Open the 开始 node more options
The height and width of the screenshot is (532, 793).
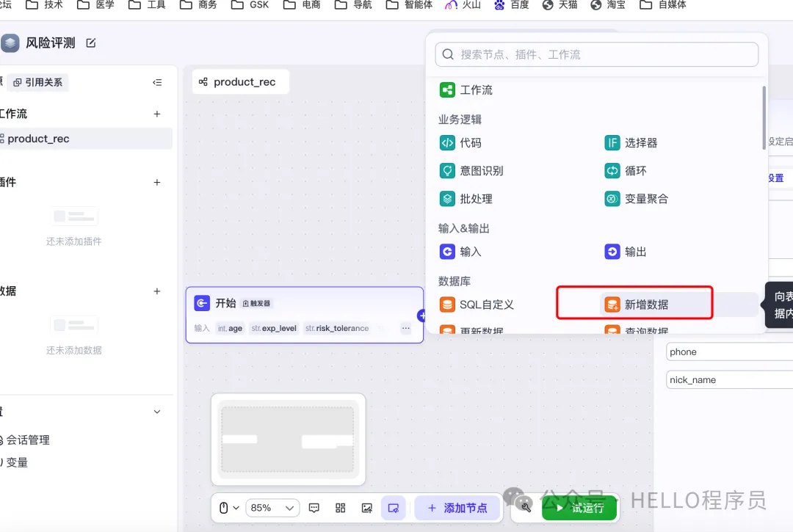(x=405, y=329)
